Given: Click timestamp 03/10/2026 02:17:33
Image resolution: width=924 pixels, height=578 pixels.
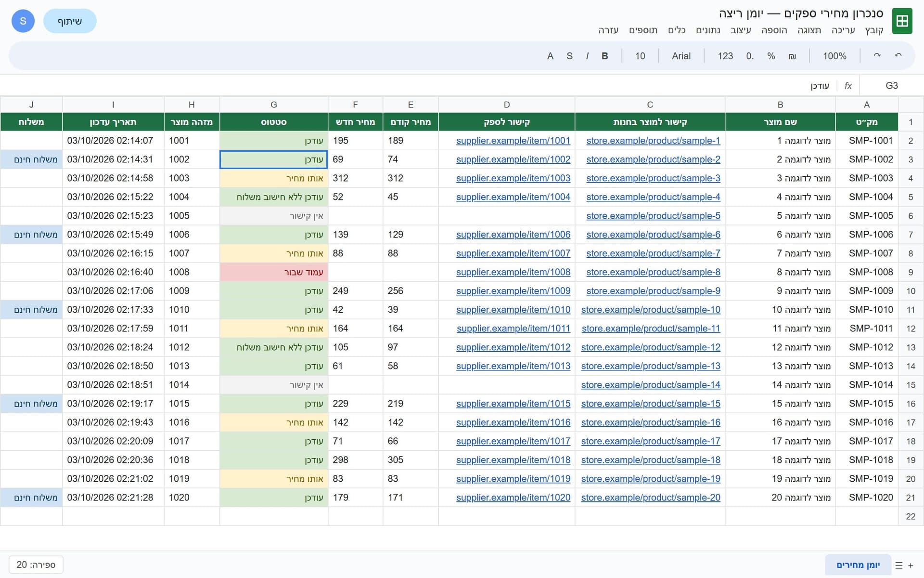Looking at the screenshot, I should 110,310.
